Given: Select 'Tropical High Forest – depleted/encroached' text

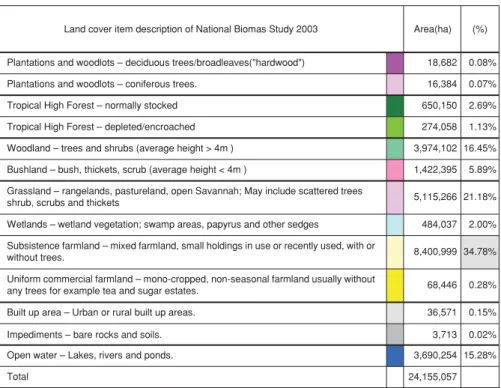Looking at the screenshot, I should tap(101, 127).
